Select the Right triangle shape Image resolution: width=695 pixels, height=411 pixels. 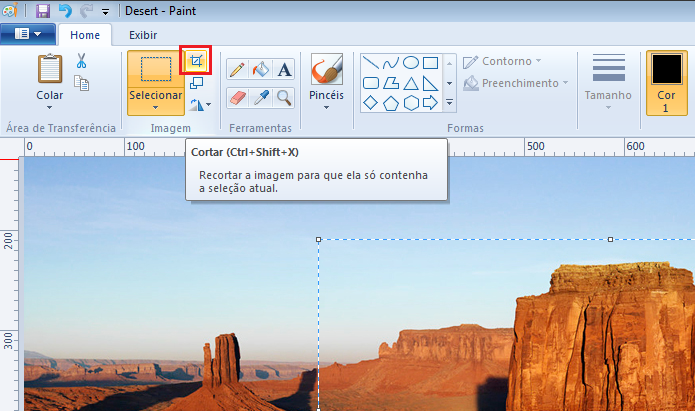(x=430, y=83)
